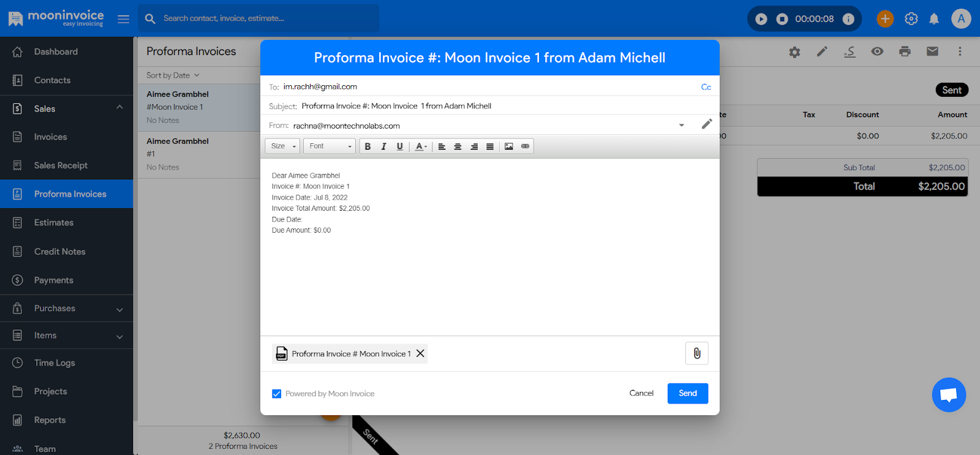Apply underline formatting in email editor
This screenshot has height=455, width=980.
(x=399, y=146)
